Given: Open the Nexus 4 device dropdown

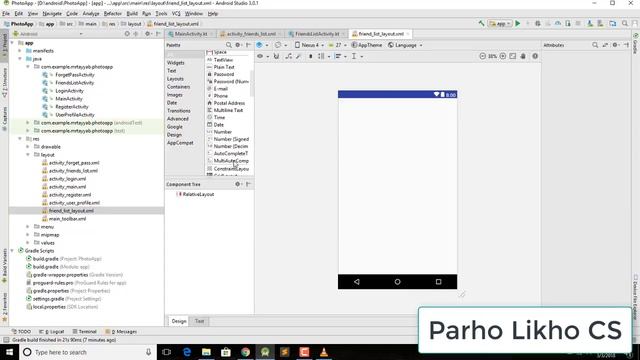Looking at the screenshot, I should [309, 45].
